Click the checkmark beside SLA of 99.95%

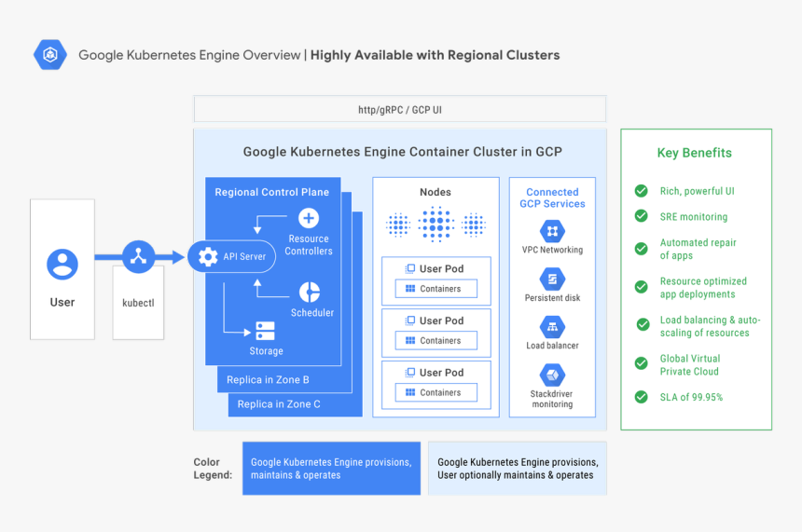[641, 397]
